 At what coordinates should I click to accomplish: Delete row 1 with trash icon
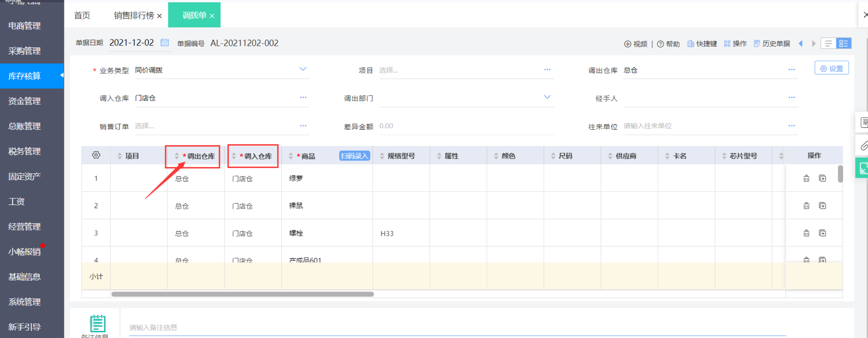pos(806,179)
